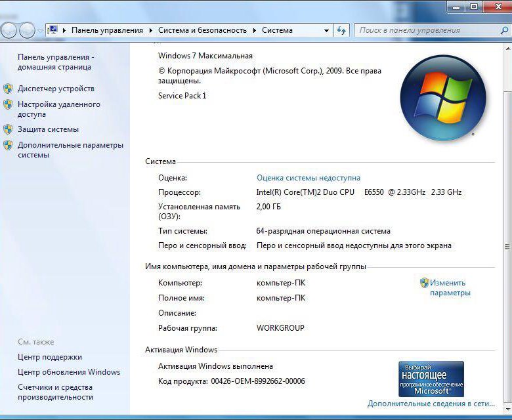Expand the arrow after Система и безопасность breadcrumb

click(x=254, y=30)
